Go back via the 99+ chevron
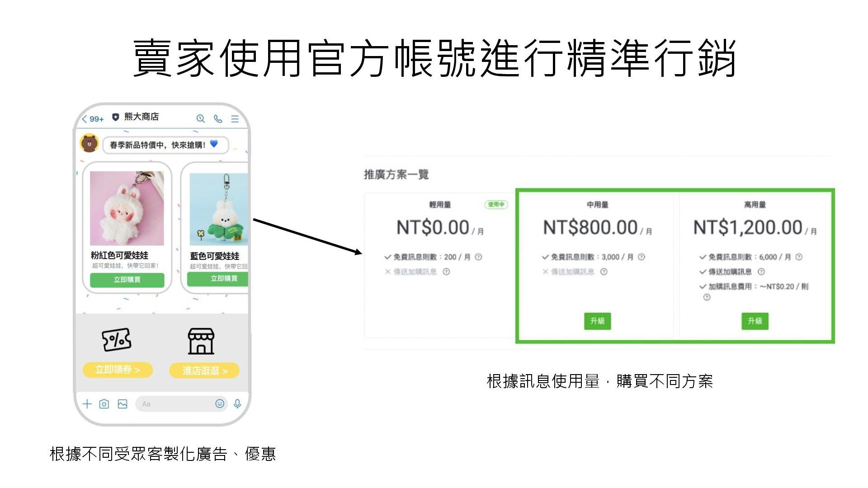This screenshot has height=488, width=868. [x=93, y=119]
